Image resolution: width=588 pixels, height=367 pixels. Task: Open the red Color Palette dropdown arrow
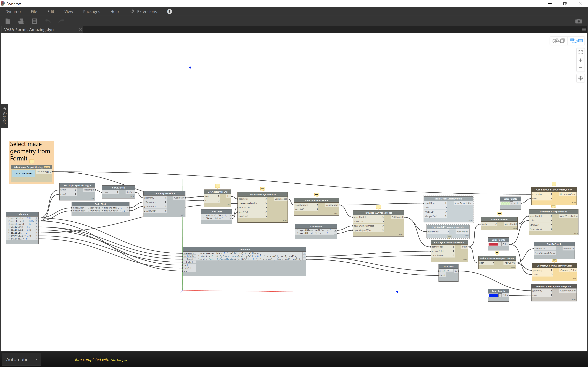click(500, 244)
